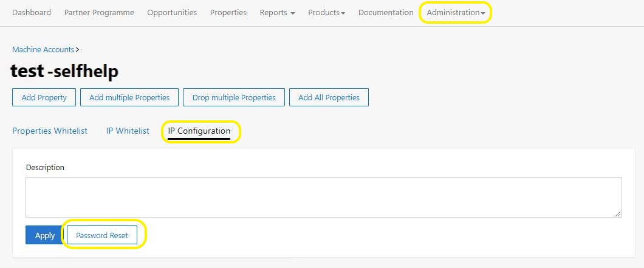The height and width of the screenshot is (268, 644).
Task: Click inside the Description text area
Action: coord(324,197)
